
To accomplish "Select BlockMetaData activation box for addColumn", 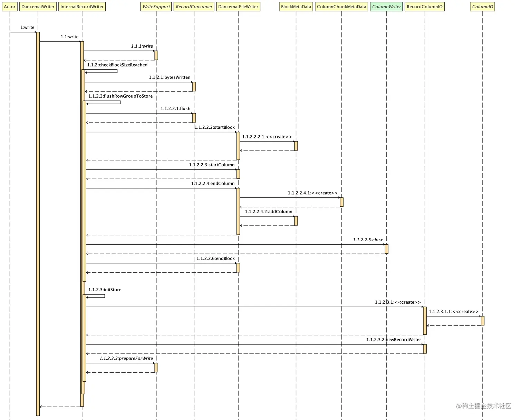I will (296, 221).
